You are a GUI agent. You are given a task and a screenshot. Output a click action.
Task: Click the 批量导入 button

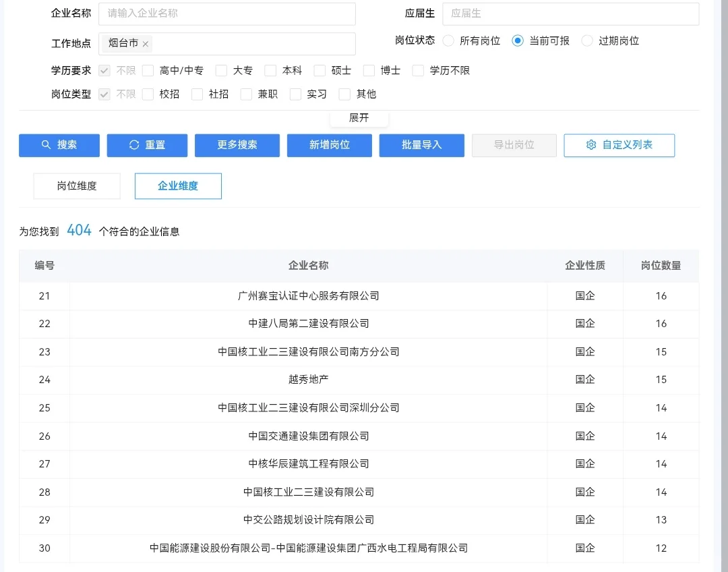[421, 146]
